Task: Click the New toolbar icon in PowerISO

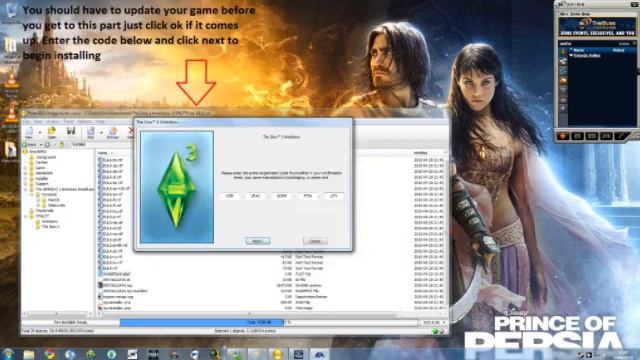Action: 29,133
